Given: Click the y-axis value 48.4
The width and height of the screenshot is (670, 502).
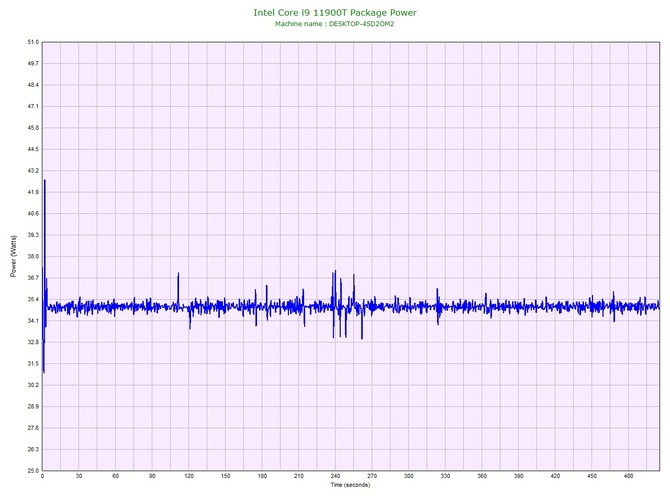Looking at the screenshot, I should click(x=33, y=85).
